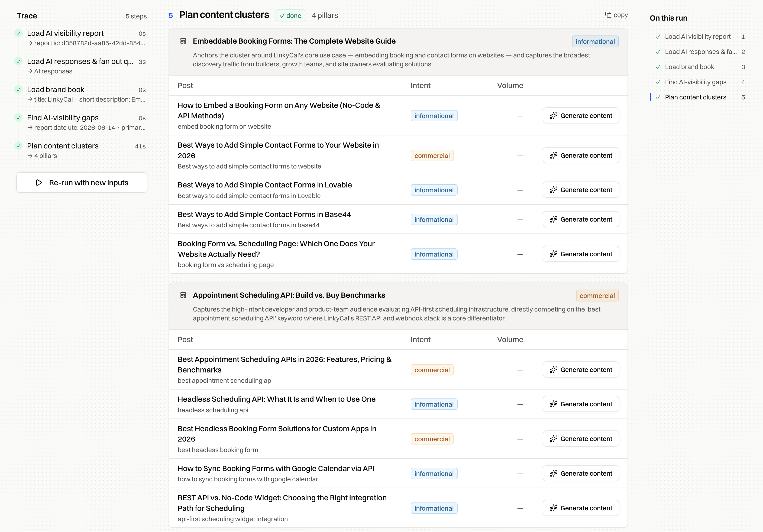
Task: Click keyword text 'headless scheduling api'
Action: pyautogui.click(x=213, y=410)
